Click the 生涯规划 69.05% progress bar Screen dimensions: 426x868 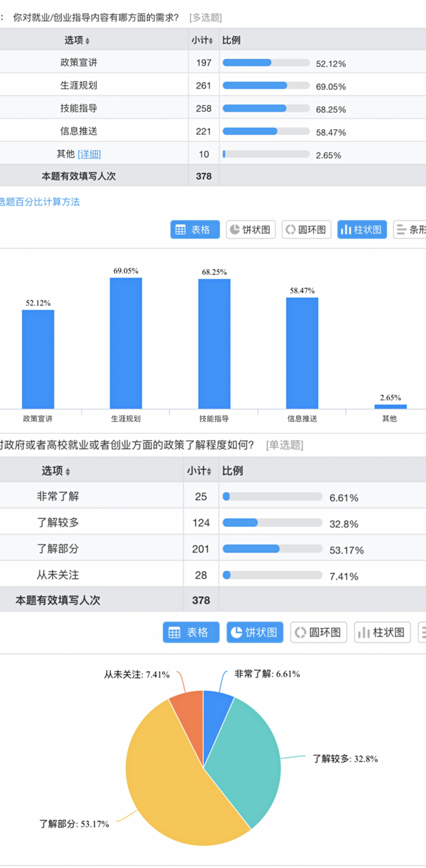click(266, 85)
